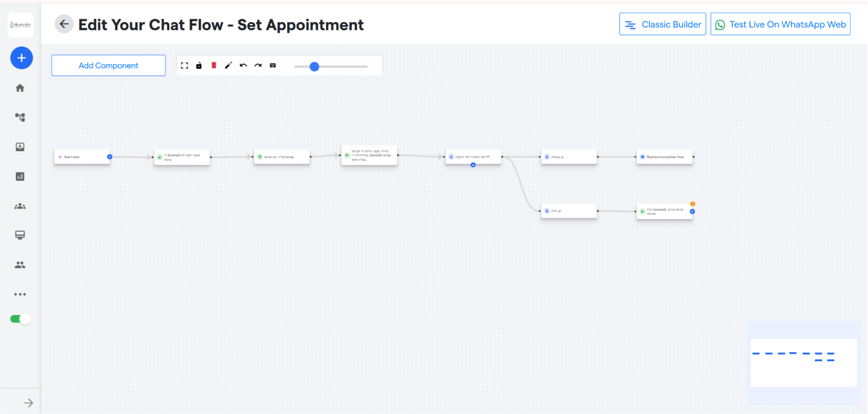The height and width of the screenshot is (414, 868).
Task: Undo the last canvas change
Action: [243, 66]
